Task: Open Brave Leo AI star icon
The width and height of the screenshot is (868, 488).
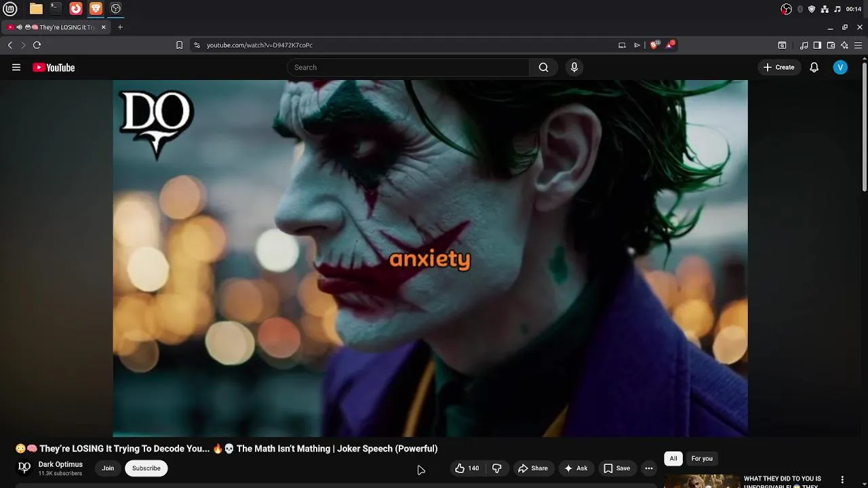Action: coord(844,45)
